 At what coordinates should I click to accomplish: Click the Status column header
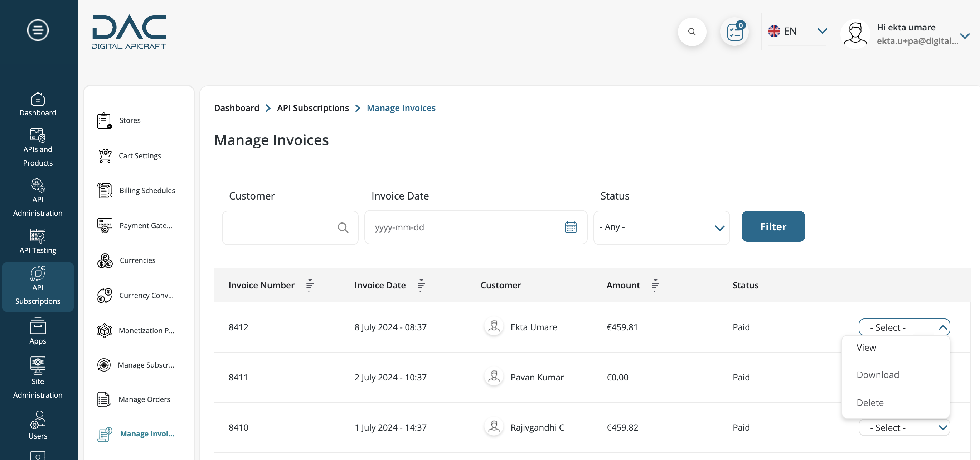point(745,285)
